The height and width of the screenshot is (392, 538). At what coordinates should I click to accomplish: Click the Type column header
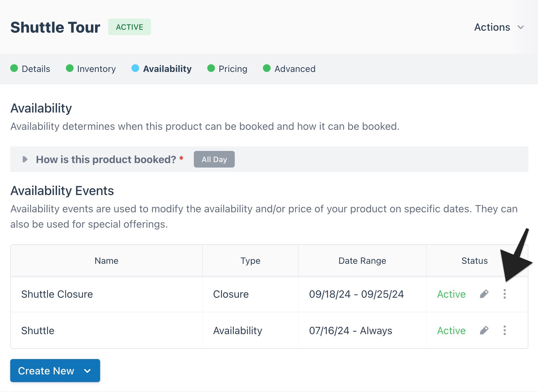250,261
